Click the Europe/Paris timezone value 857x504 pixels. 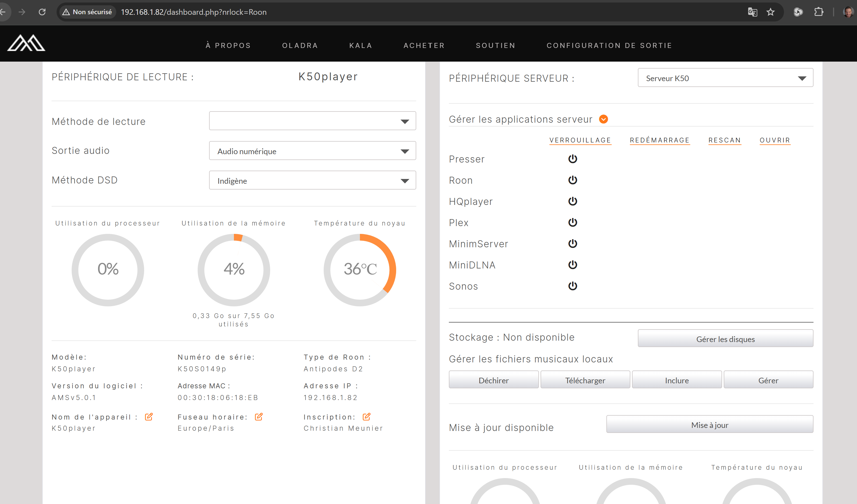pyautogui.click(x=206, y=428)
